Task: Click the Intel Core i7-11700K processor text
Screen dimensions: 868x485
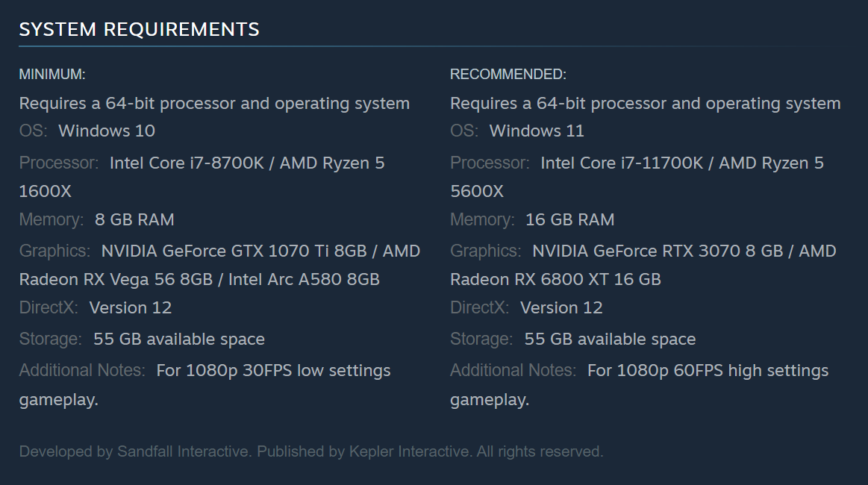Action: point(622,163)
